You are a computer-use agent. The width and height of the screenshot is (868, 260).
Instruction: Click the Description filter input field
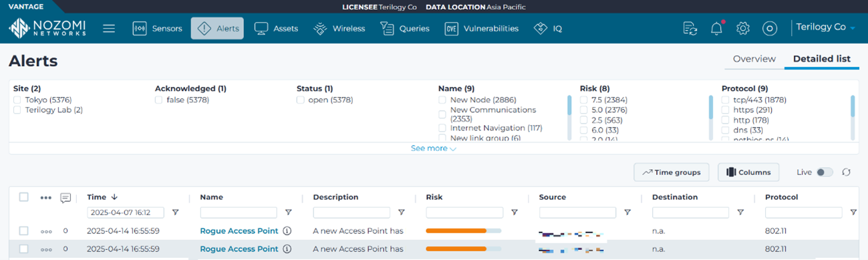point(351,213)
